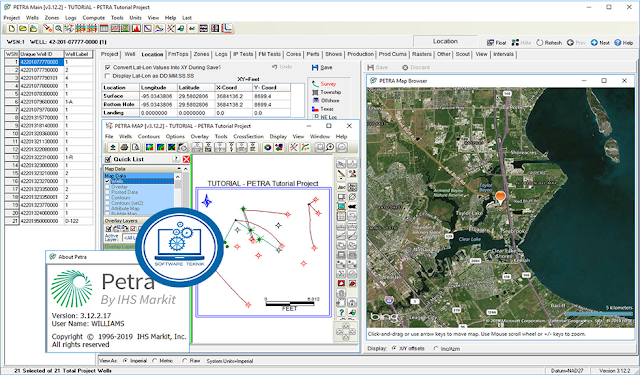Click the orange pin on Map Browser
Image resolution: width=640 pixels, height=375 pixels.
pos(500,197)
